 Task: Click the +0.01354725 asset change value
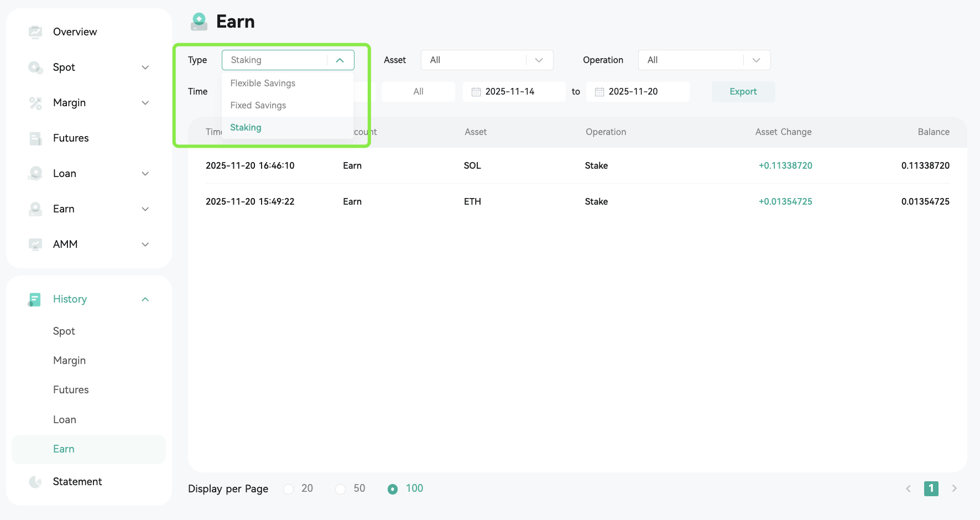(785, 202)
